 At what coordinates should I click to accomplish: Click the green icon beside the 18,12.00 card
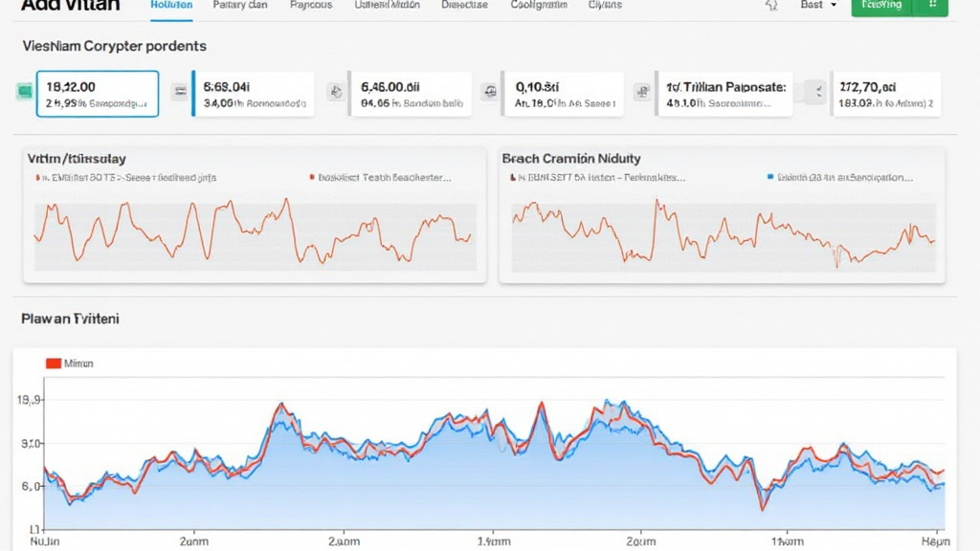tap(25, 91)
